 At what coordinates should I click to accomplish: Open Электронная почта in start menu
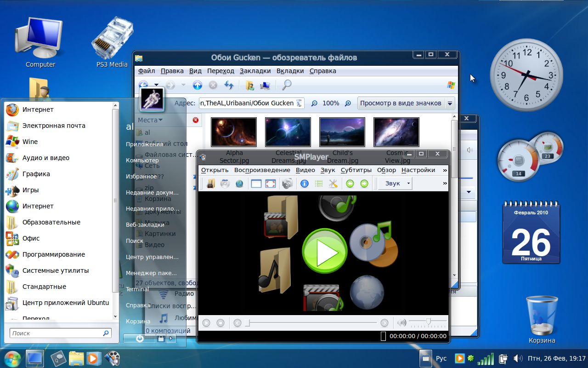point(59,126)
